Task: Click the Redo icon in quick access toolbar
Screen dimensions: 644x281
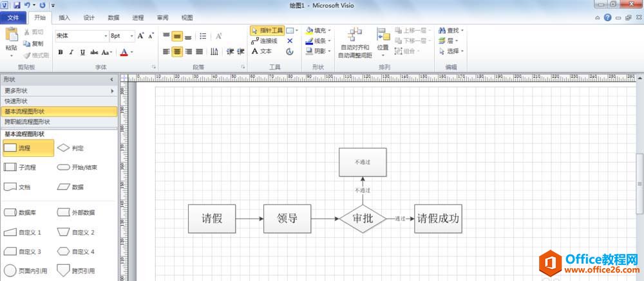Action: (43, 5)
